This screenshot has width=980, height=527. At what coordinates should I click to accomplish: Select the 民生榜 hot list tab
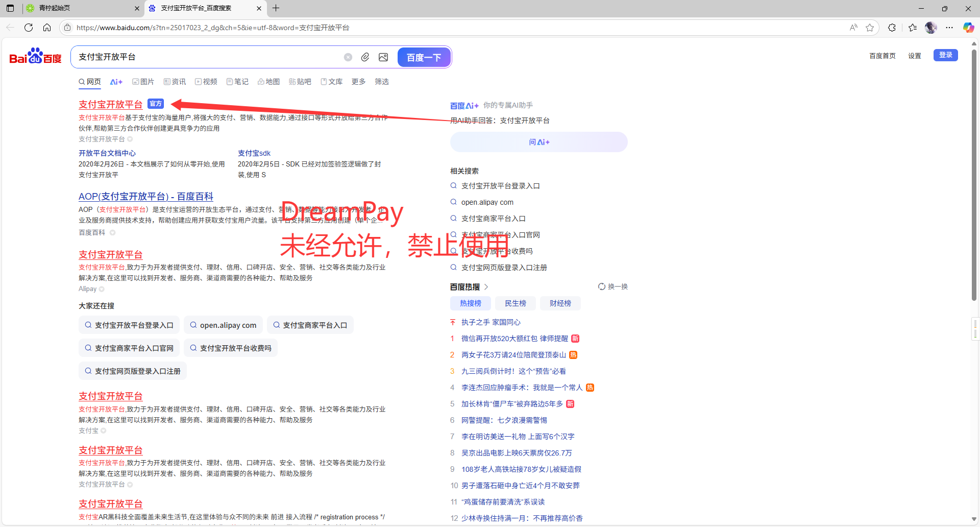(515, 303)
